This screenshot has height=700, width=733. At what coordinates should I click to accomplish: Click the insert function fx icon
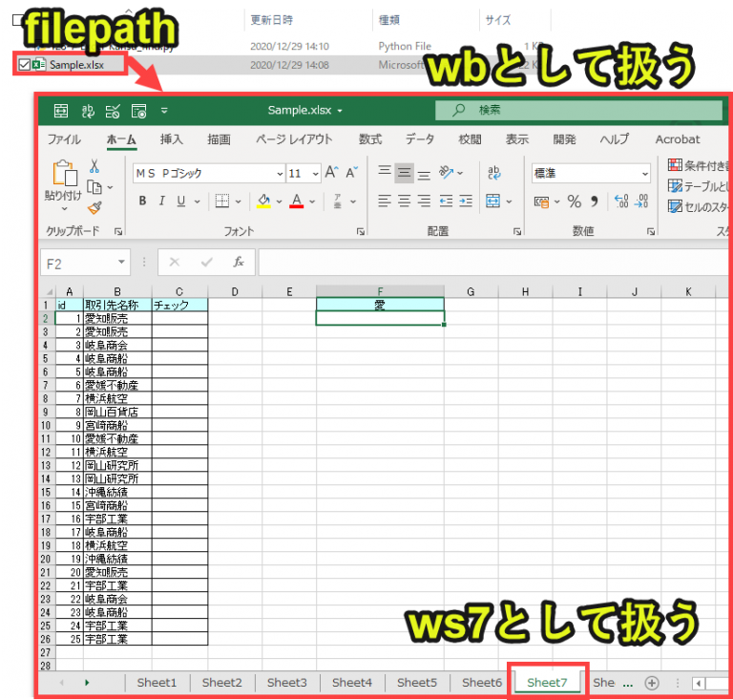(x=239, y=262)
